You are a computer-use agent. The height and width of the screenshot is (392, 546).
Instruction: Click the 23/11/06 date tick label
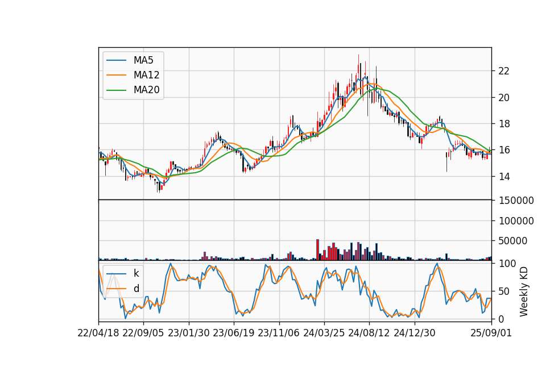pos(278,333)
